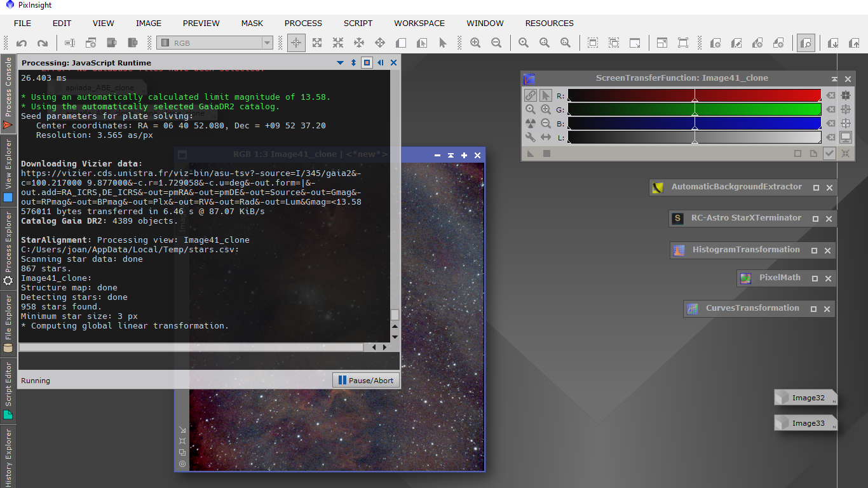Image resolution: width=868 pixels, height=488 pixels.
Task: Click STF zoom-in magnifier icon
Action: coord(546,109)
